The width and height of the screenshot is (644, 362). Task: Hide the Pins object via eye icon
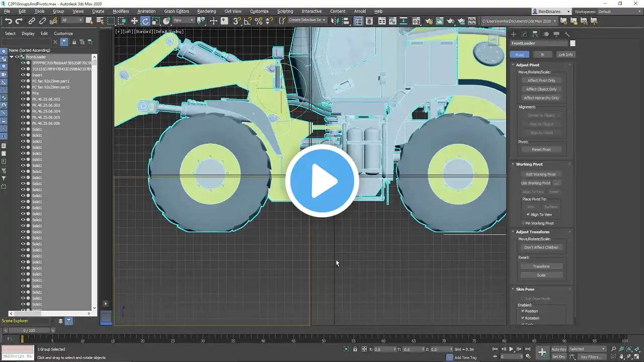point(23,93)
